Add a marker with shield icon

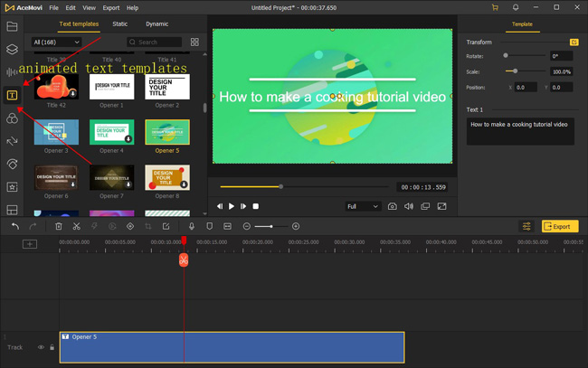210,226
